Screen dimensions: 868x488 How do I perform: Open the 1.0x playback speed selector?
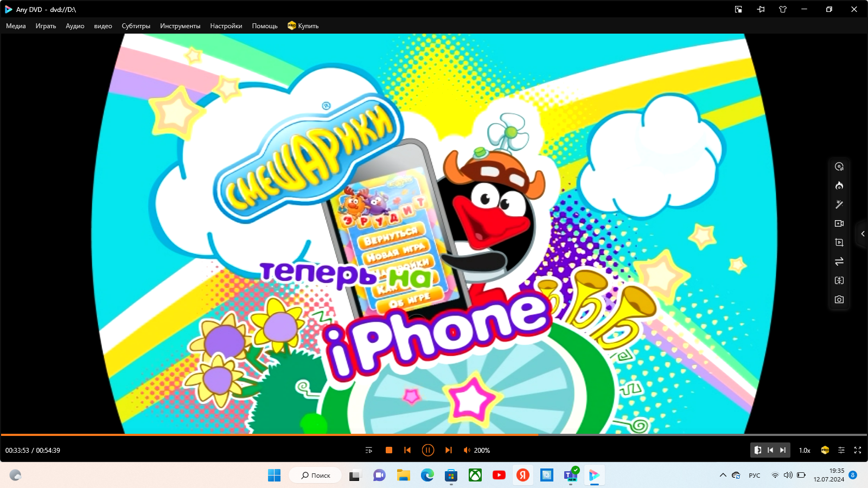tap(805, 451)
